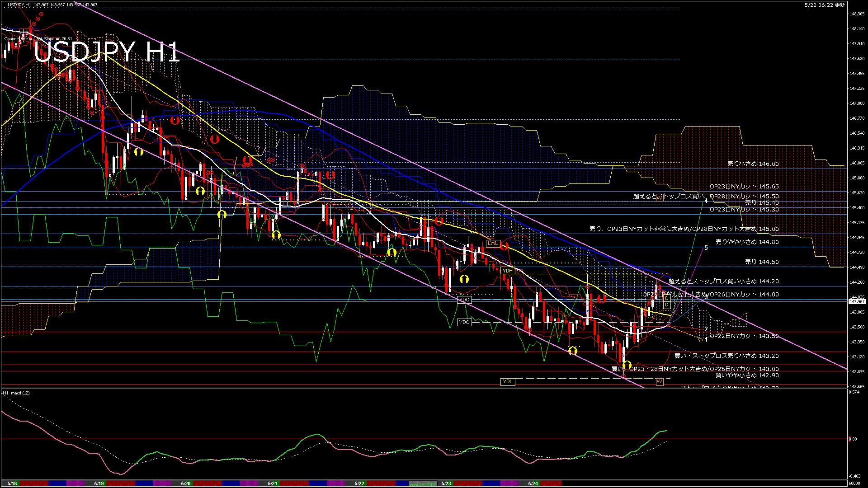Click the 売り小さめ 146.00 order label

click(753, 164)
